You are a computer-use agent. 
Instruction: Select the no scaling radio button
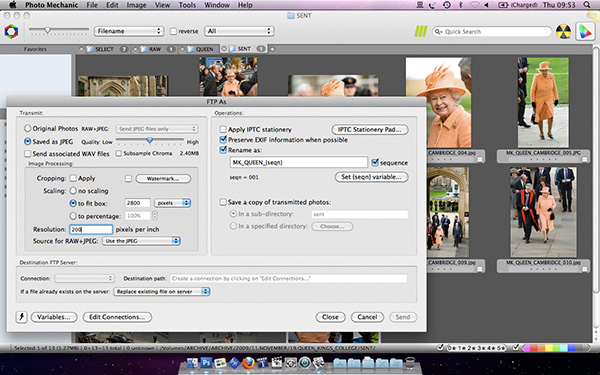tap(73, 191)
